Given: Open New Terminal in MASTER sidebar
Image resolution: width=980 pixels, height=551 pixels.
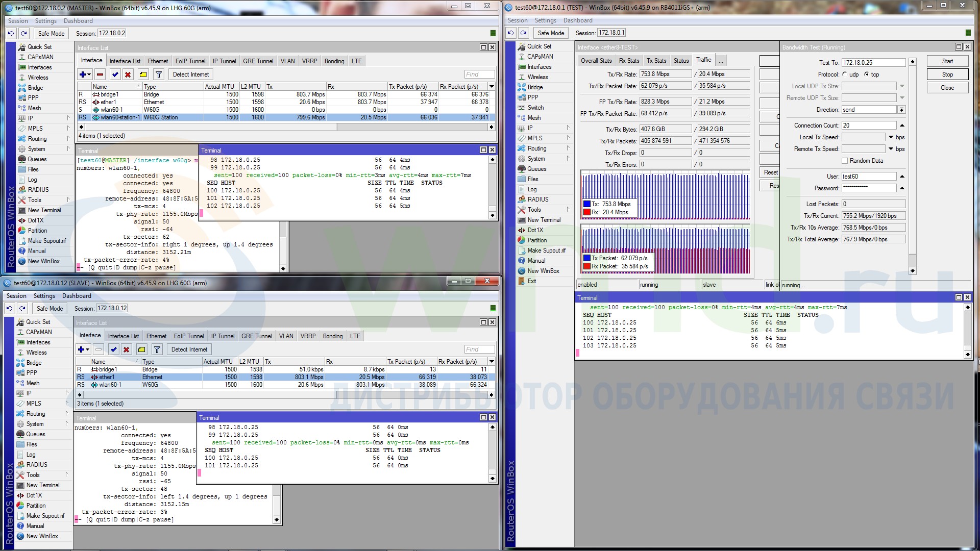Looking at the screenshot, I should tap(44, 210).
